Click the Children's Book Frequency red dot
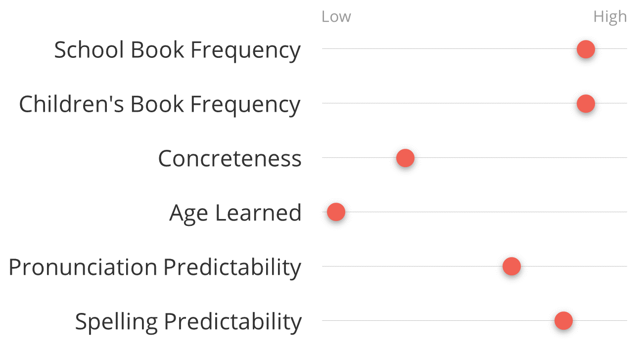Image resolution: width=644 pixels, height=351 pixels. 586,103
